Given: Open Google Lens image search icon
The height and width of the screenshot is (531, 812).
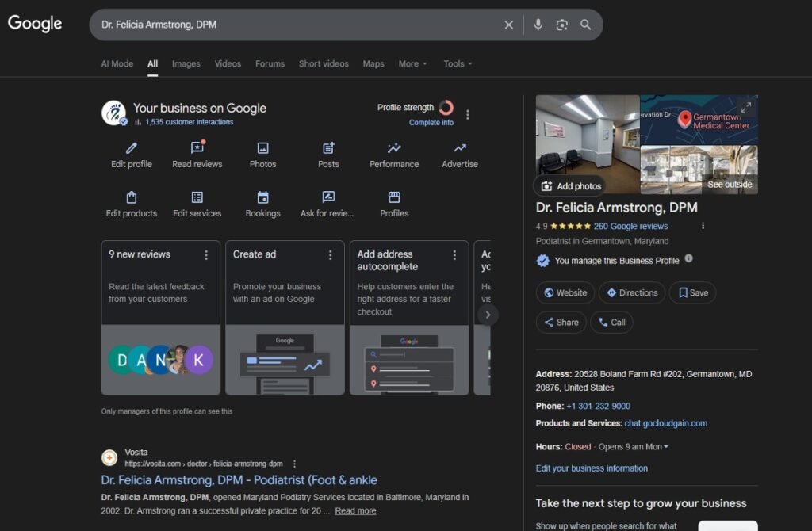Looking at the screenshot, I should tap(561, 25).
